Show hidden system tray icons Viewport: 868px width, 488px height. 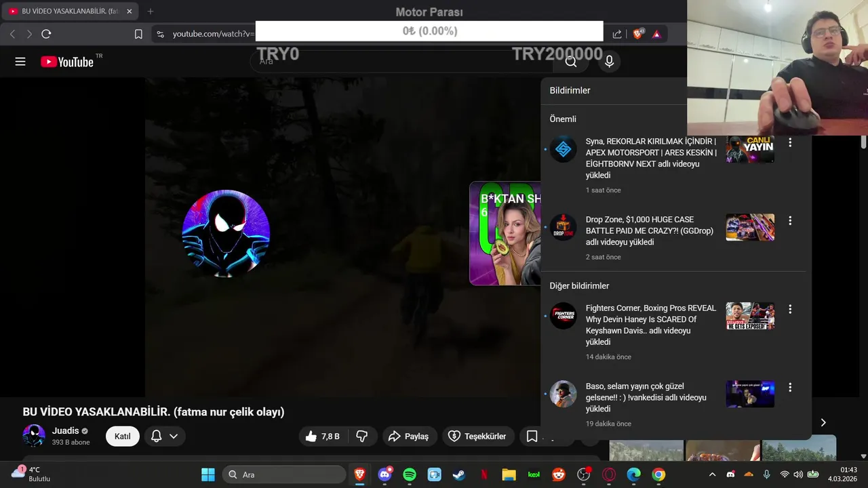pos(712,474)
